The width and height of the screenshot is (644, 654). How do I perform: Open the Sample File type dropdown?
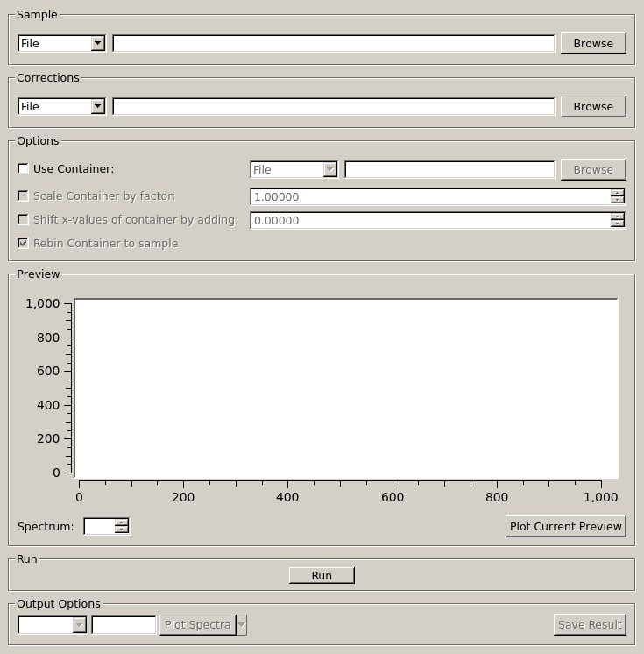pos(61,43)
